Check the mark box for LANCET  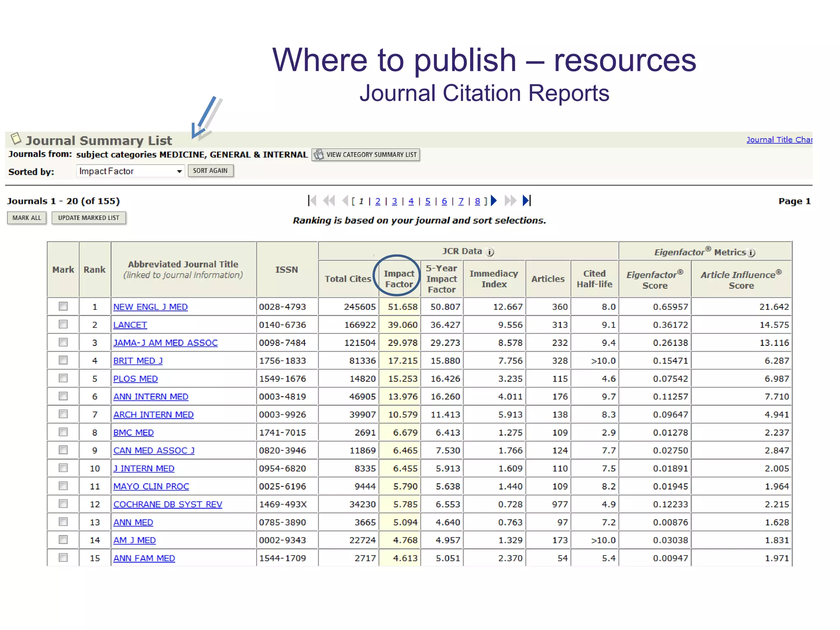point(63,324)
